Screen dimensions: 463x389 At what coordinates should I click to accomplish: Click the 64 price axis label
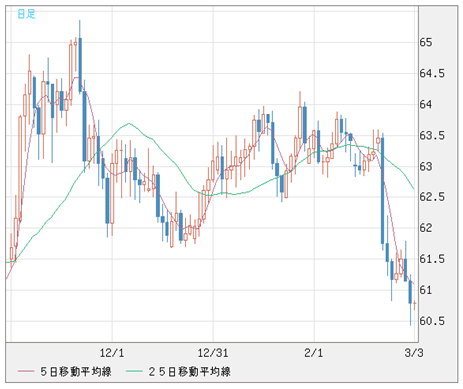point(426,105)
